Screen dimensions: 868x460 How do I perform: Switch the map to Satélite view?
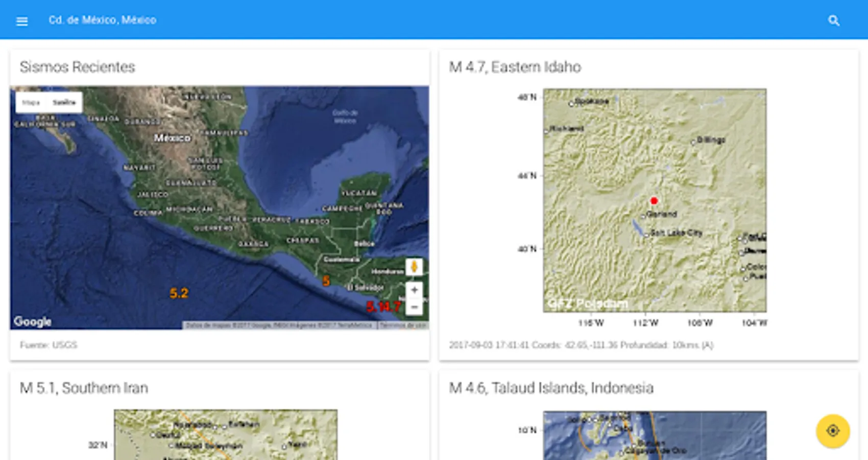[x=64, y=102]
